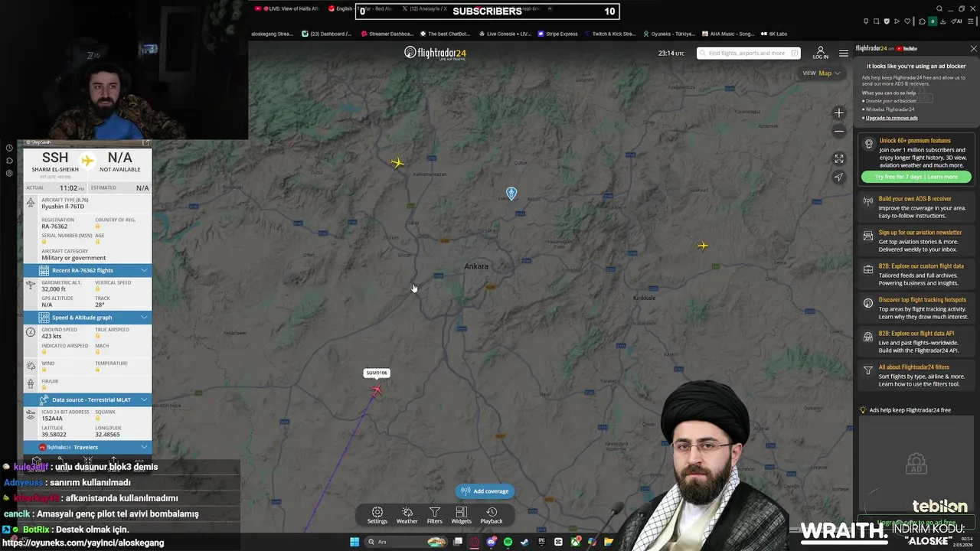Screen dimensions: 980x551
Task: Click the yellow aircraft near Kızılcahamam
Action: click(397, 162)
